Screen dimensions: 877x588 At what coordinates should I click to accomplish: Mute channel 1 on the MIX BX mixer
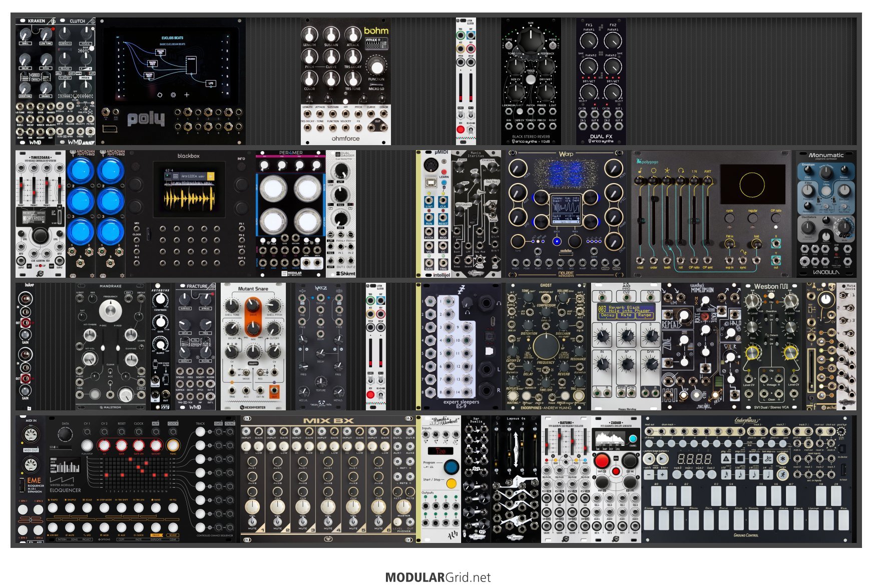click(252, 522)
